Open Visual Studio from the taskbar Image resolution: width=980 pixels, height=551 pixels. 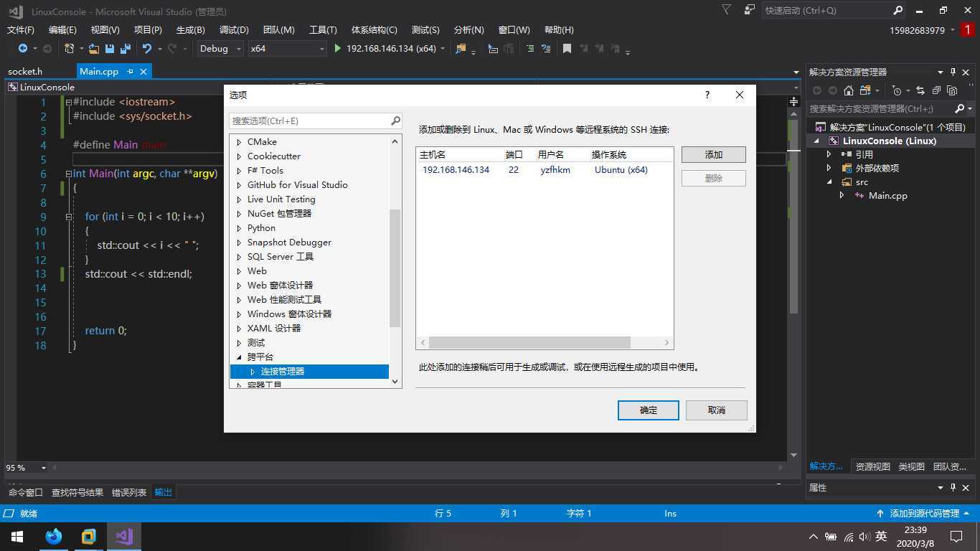pos(124,536)
